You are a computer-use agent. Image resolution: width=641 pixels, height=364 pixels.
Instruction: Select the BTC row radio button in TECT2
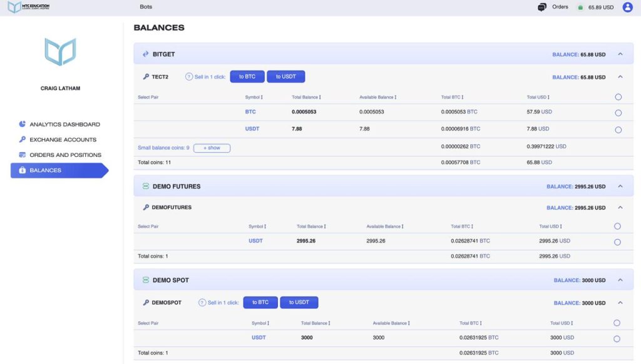click(x=618, y=113)
